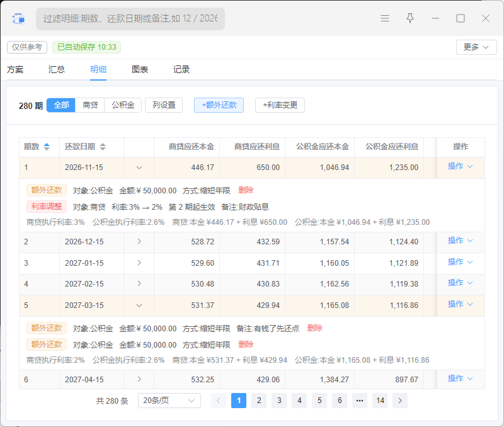Sort by 期数 column arrows
504x427 pixels.
[47, 147]
